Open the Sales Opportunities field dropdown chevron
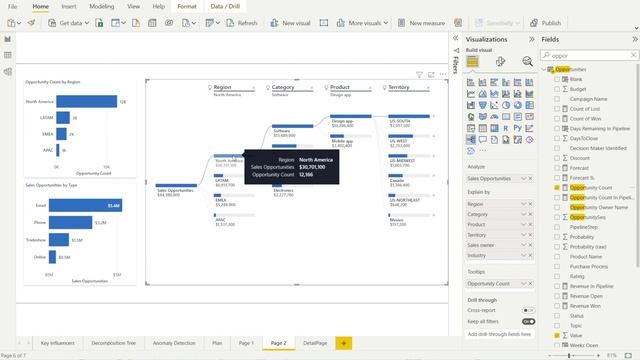 524,179
